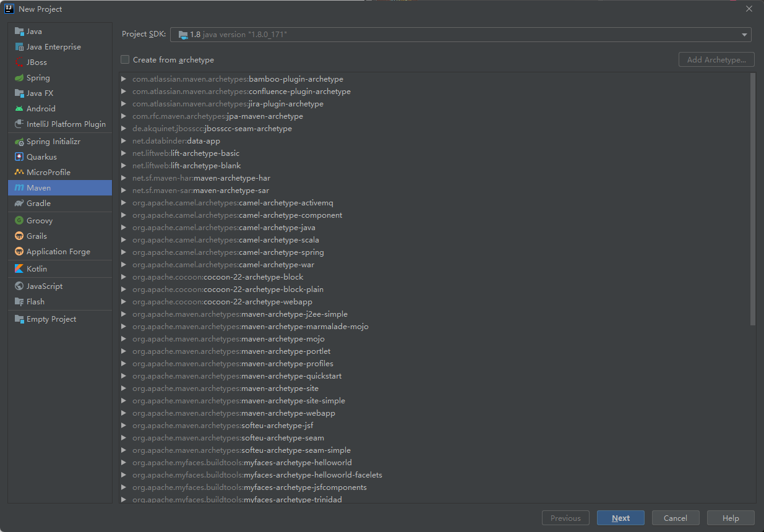
Task: Select softeu-archetype-seam-simple row
Action: coord(434,450)
